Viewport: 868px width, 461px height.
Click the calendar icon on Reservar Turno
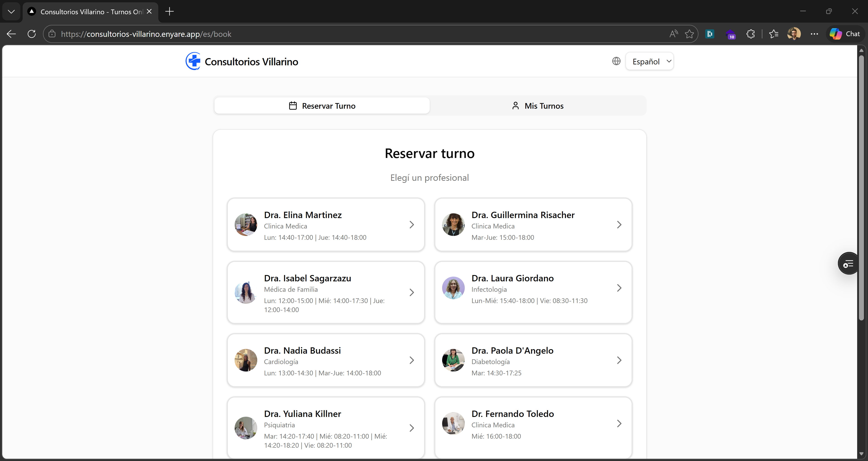tap(293, 106)
